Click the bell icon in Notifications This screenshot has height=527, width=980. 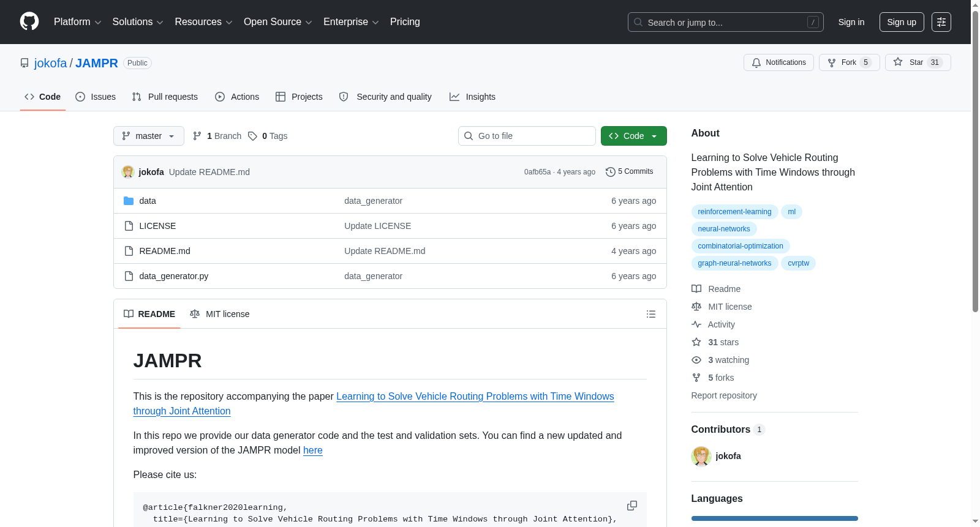coord(756,62)
